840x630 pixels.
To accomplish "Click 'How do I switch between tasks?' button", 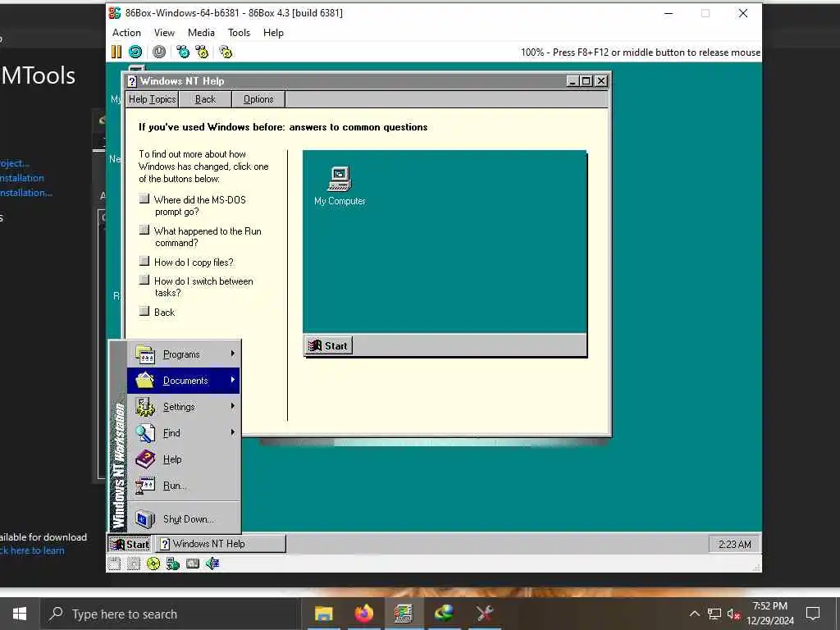I will [144, 280].
